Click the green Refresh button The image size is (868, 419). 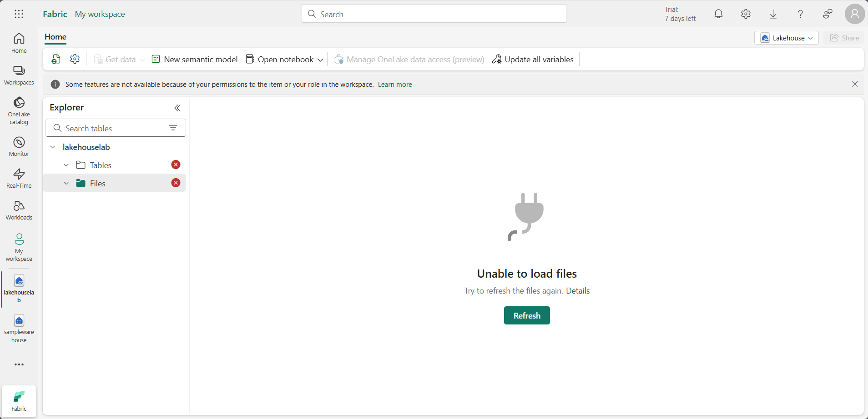tap(527, 315)
